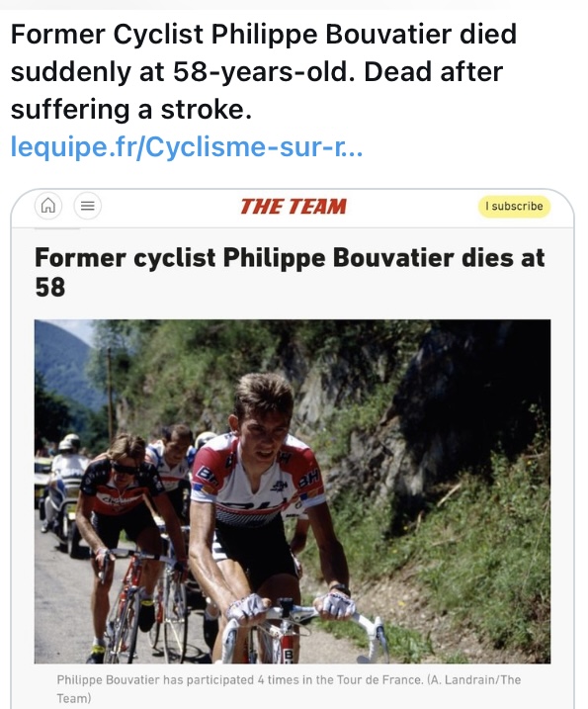
Task: Click the blue mountain in the photo background
Action: [61, 362]
